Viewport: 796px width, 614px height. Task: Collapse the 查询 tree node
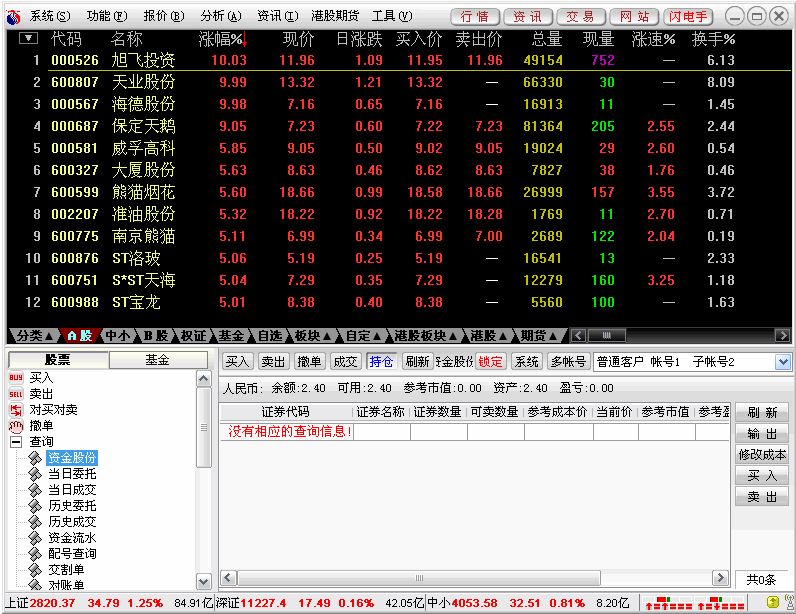pos(16,442)
